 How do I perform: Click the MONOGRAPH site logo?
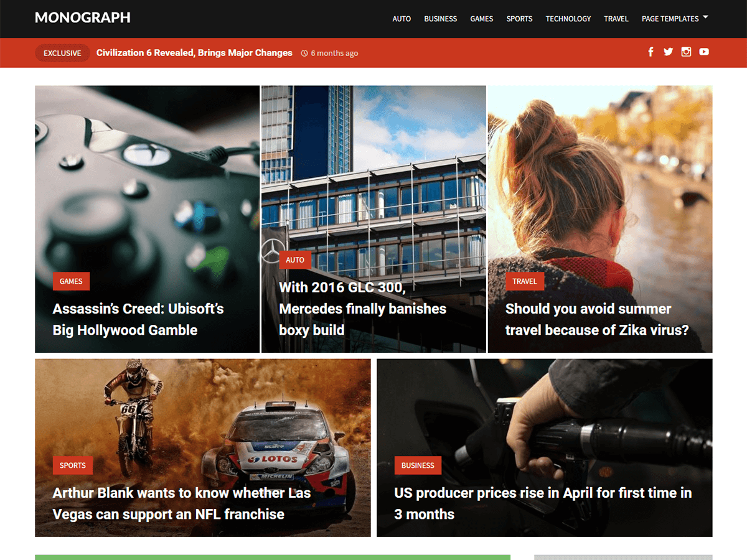pyautogui.click(x=82, y=17)
